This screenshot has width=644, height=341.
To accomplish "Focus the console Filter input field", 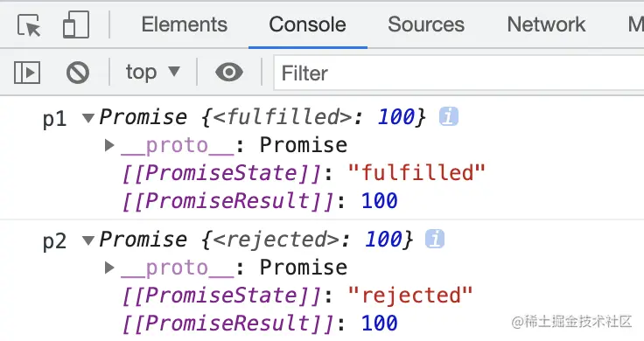I will (x=458, y=73).
